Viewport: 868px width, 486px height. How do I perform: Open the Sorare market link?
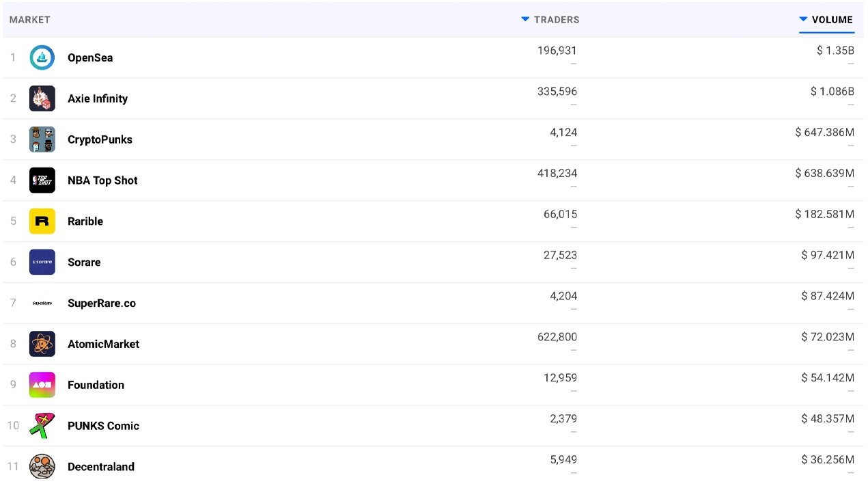[x=84, y=262]
